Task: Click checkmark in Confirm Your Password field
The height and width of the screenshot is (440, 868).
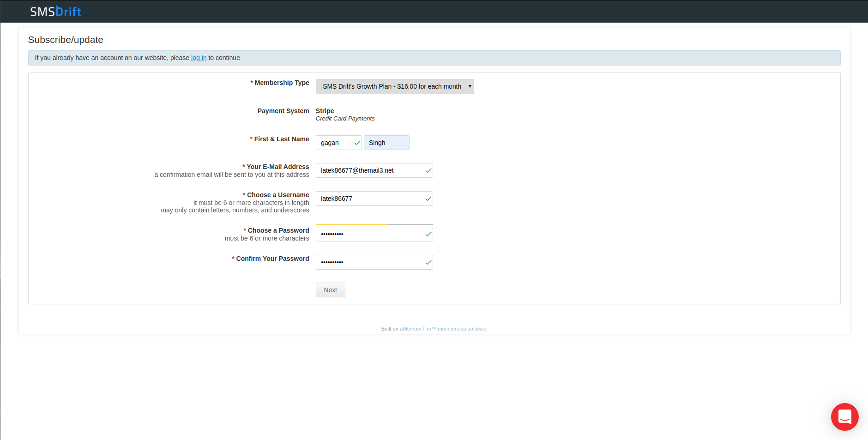Action: 428,262
